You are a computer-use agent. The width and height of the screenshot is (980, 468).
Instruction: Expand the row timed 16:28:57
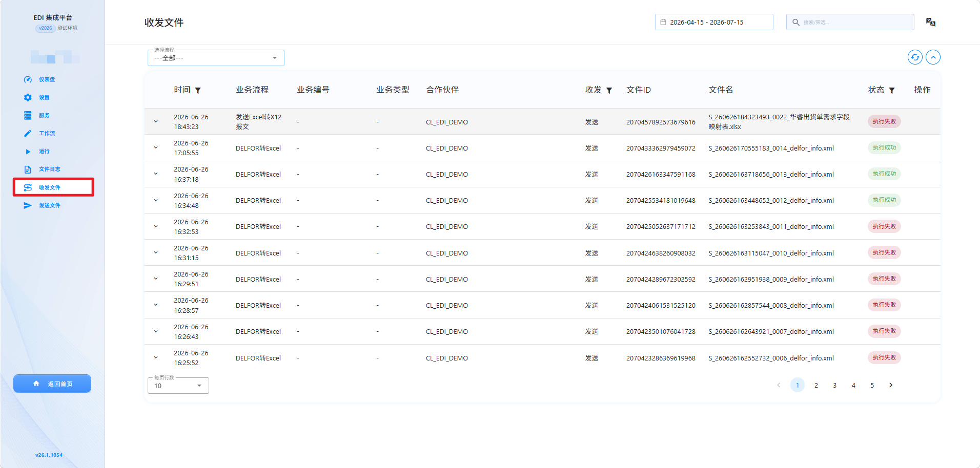click(x=156, y=305)
